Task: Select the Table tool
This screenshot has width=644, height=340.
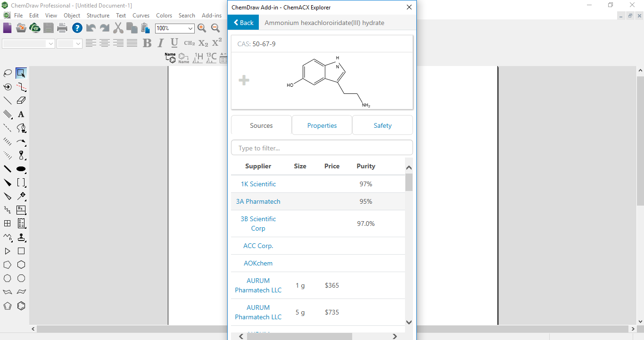Action: (x=8, y=224)
